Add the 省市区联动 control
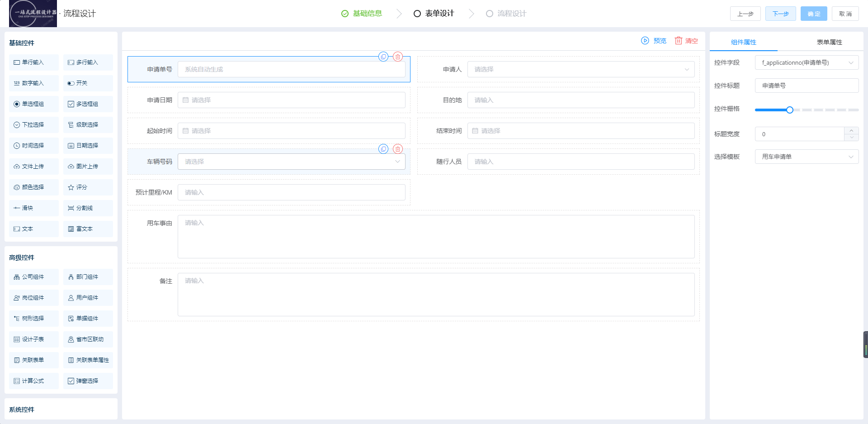This screenshot has width=868, height=424. [88, 339]
